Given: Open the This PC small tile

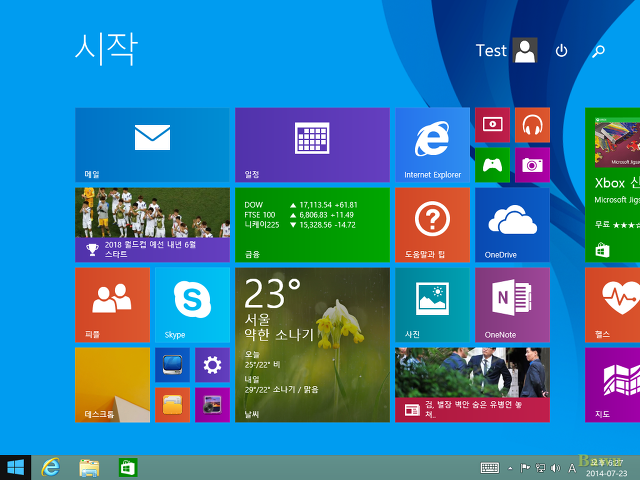Looking at the screenshot, I should click(x=172, y=365).
